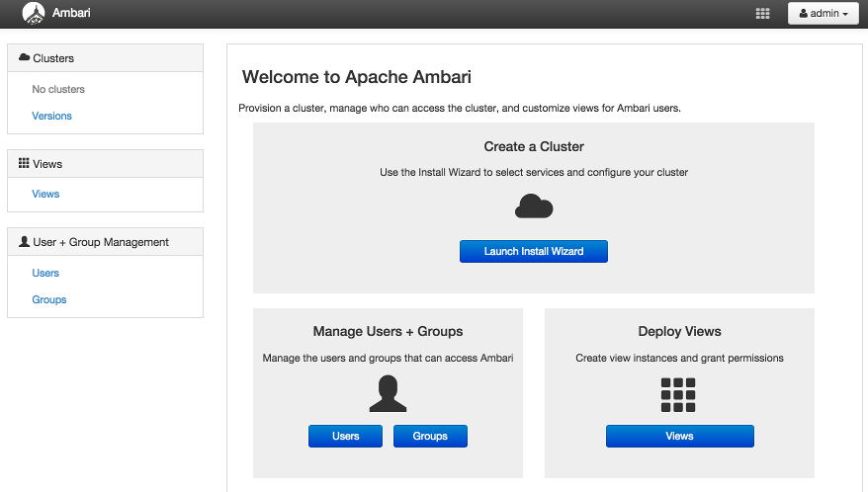Image resolution: width=868 pixels, height=492 pixels.
Task: Click the Ambari brand text in header
Action: 71,14
